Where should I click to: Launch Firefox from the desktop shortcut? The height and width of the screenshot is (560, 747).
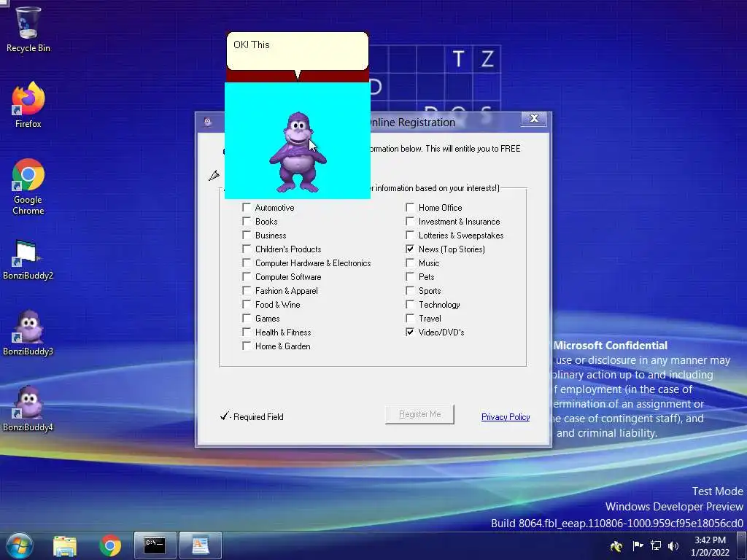click(28, 105)
